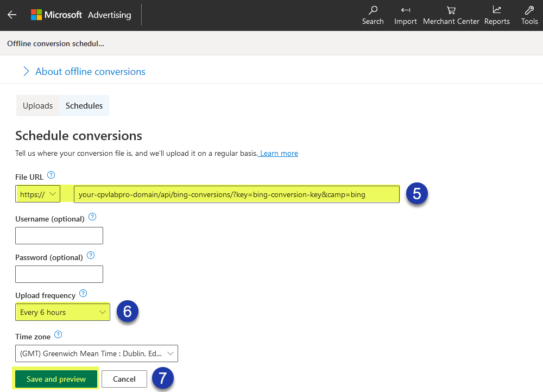Click the Password (optional) help icon

[x=90, y=255]
